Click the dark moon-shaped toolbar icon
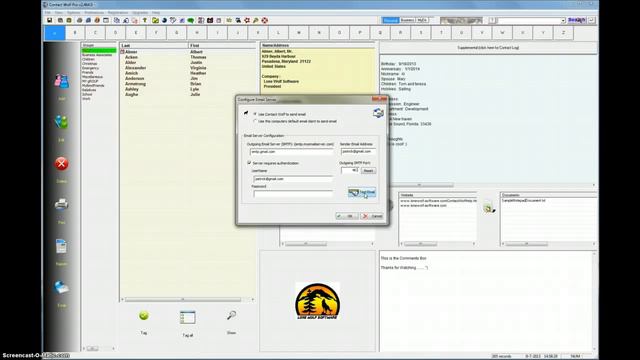640x360 pixels. [164, 20]
